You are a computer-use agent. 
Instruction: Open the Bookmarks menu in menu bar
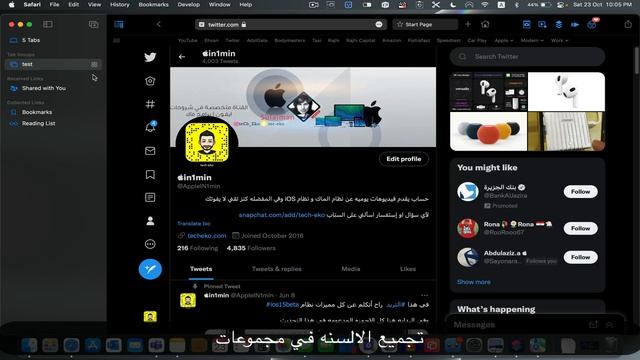click(153, 4)
